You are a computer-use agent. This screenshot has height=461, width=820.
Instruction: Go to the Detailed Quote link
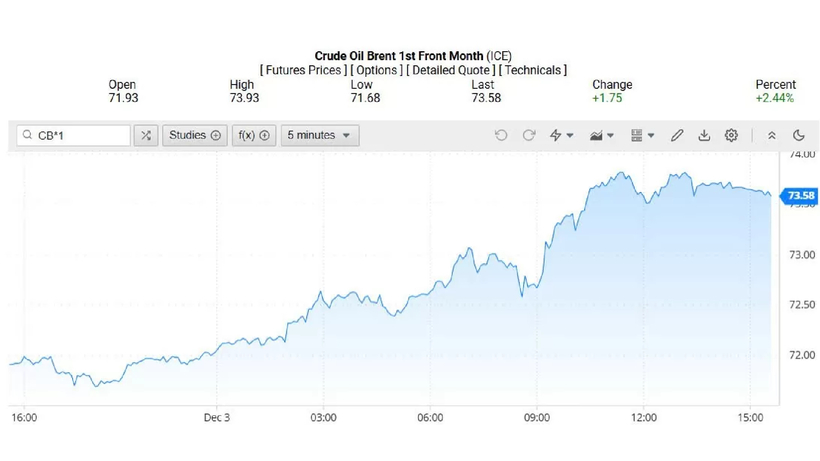tap(451, 70)
